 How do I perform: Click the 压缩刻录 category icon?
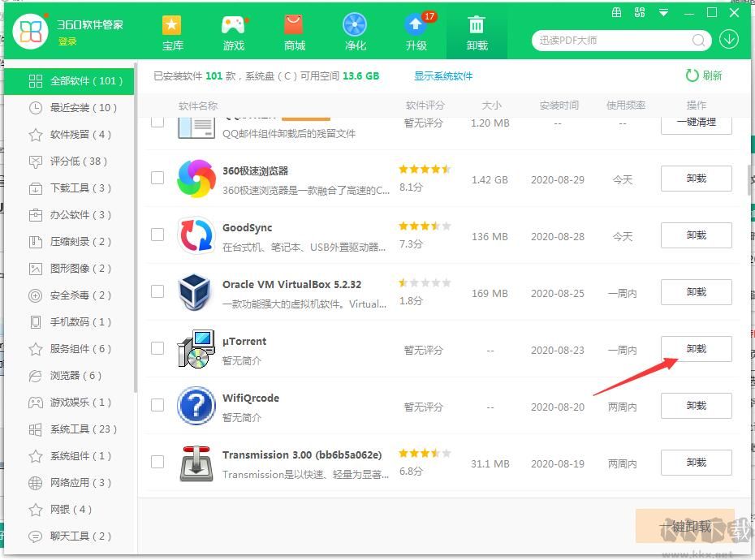[x=35, y=242]
